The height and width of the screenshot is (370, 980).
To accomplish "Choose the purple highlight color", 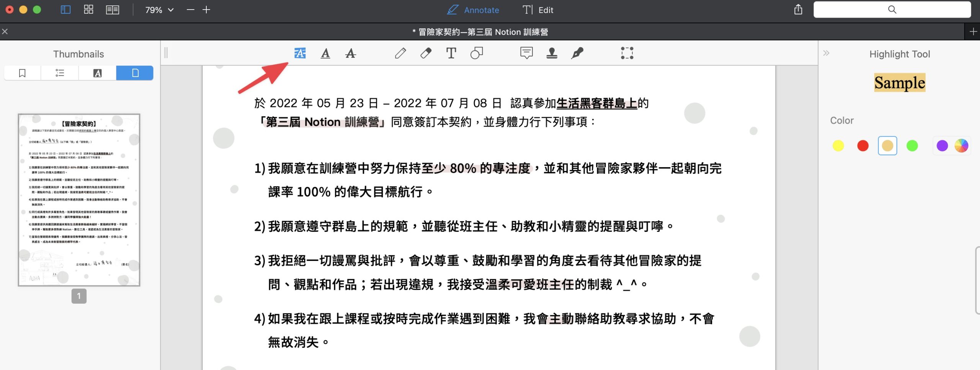I will point(942,146).
